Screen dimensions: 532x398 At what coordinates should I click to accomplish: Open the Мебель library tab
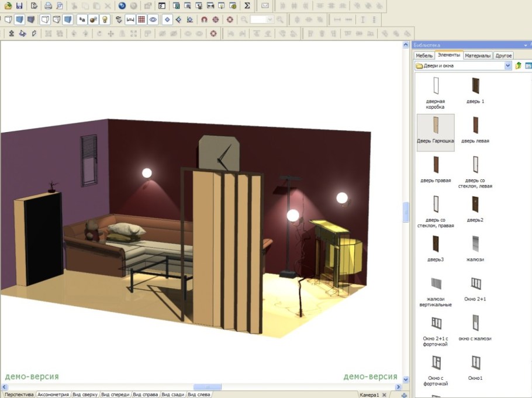424,56
